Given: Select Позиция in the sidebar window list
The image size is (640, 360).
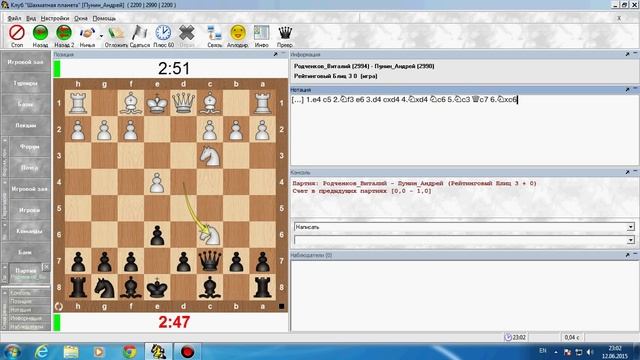Looking at the screenshot, I should point(21,301).
